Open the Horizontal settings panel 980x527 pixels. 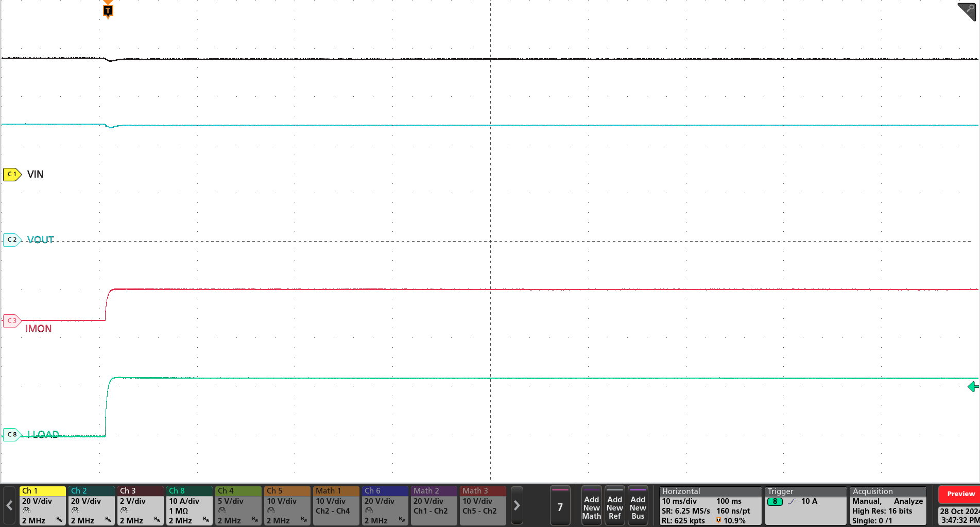710,505
